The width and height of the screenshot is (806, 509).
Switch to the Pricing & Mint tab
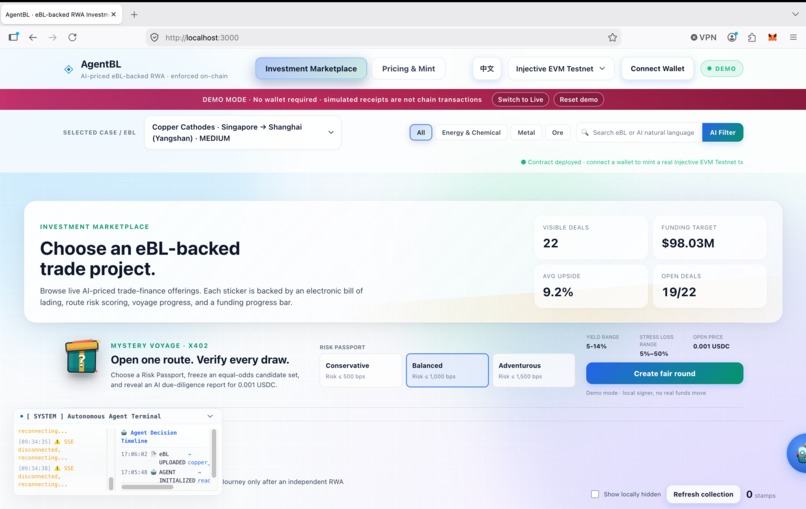409,68
